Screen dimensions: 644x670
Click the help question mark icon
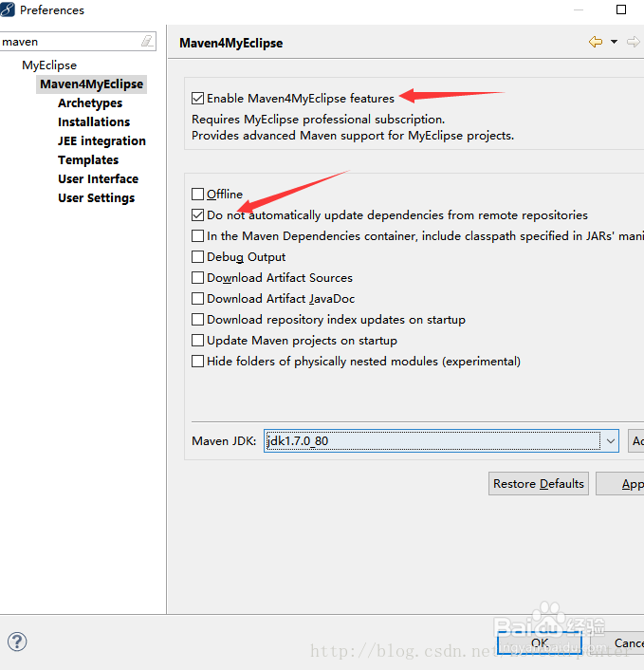[17, 642]
